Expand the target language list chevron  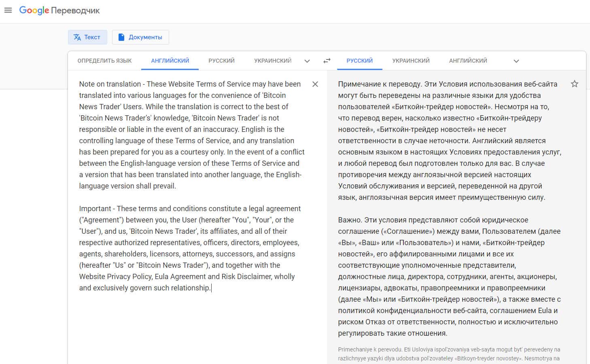[x=516, y=61]
